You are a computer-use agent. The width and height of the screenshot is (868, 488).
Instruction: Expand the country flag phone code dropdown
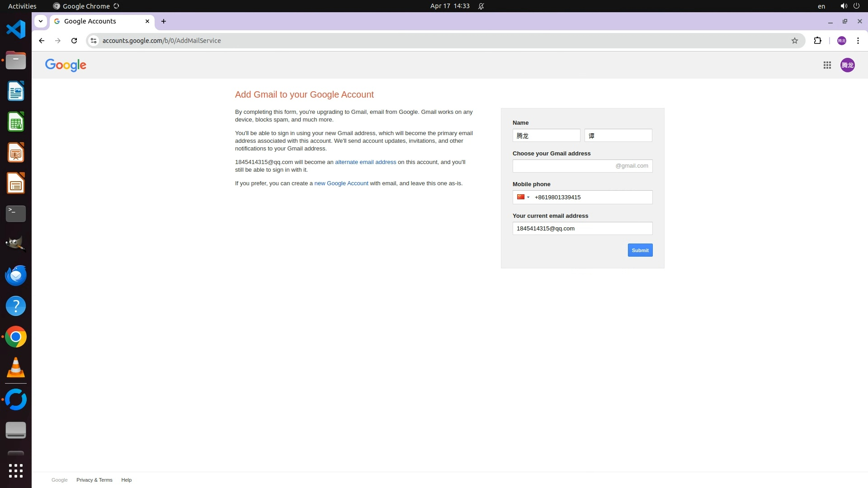point(523,197)
